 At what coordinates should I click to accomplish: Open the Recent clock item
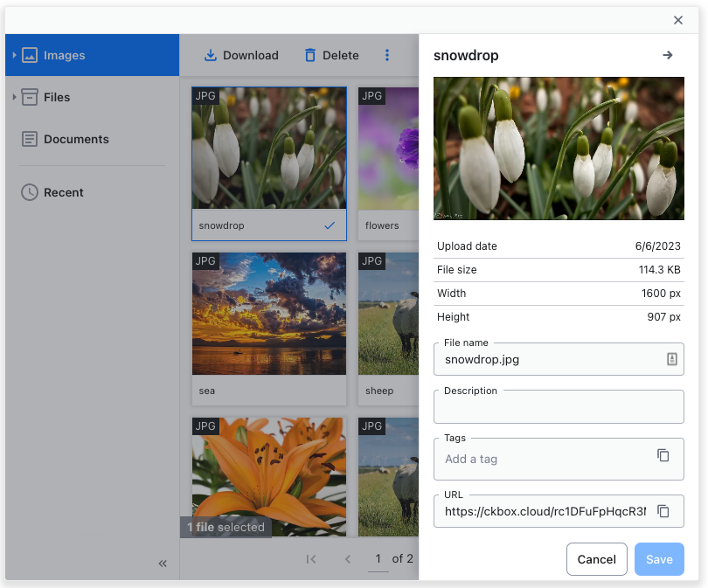[x=63, y=192]
